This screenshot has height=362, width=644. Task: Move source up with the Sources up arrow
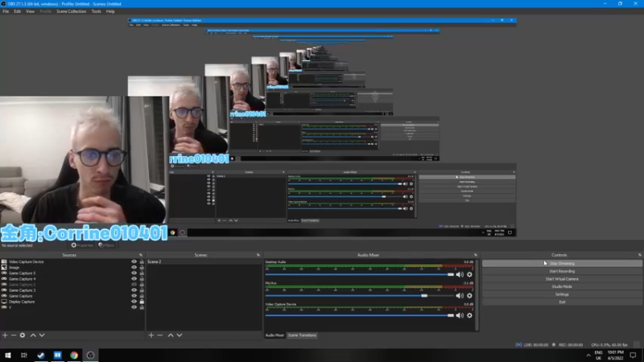(x=33, y=335)
